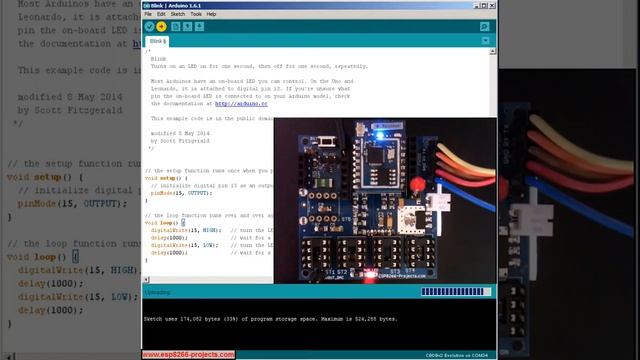This screenshot has width=640, height=360.
Task: Click the Save sketch toolbar icon
Action: tap(199, 27)
